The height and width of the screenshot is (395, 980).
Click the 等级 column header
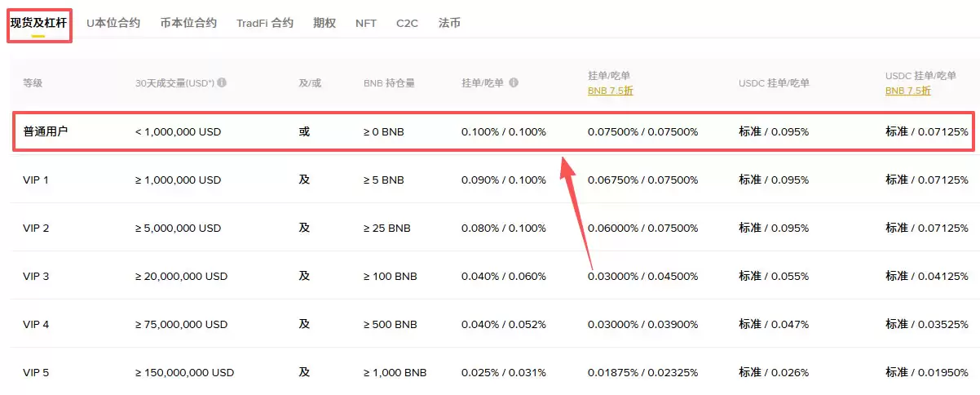pyautogui.click(x=33, y=82)
